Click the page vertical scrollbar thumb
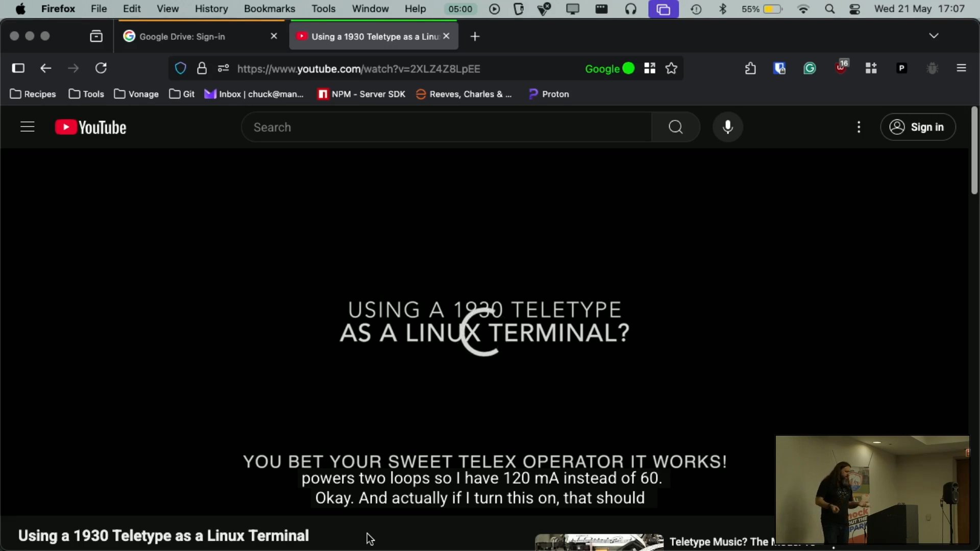The image size is (980, 551). (974, 151)
